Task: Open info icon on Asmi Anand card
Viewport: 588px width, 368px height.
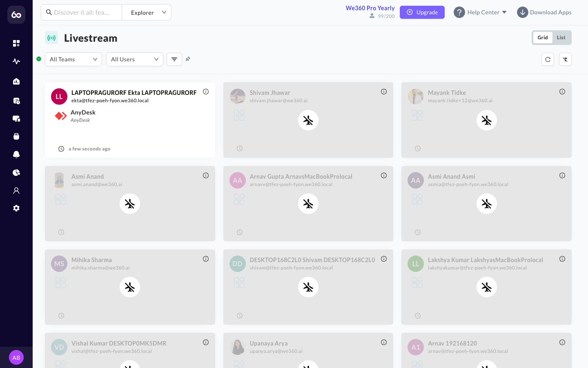Action: point(206,175)
